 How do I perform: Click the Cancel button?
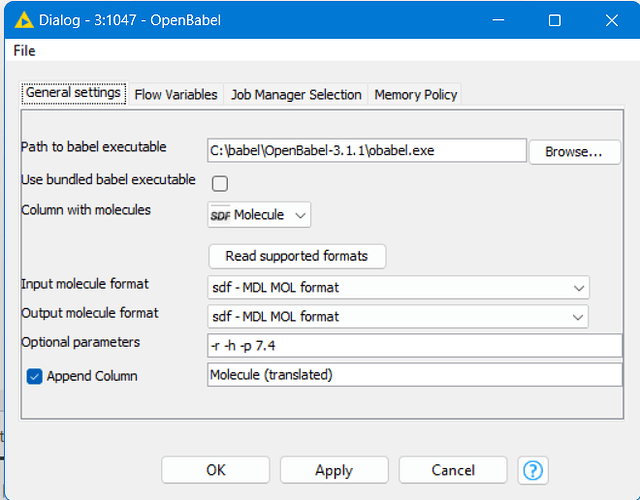tap(453, 470)
